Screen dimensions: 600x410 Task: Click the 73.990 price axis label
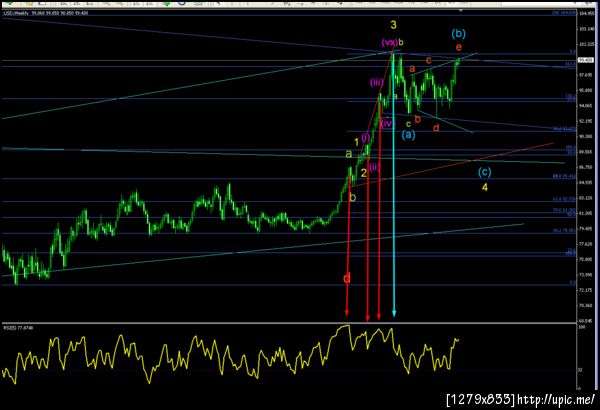(586, 275)
